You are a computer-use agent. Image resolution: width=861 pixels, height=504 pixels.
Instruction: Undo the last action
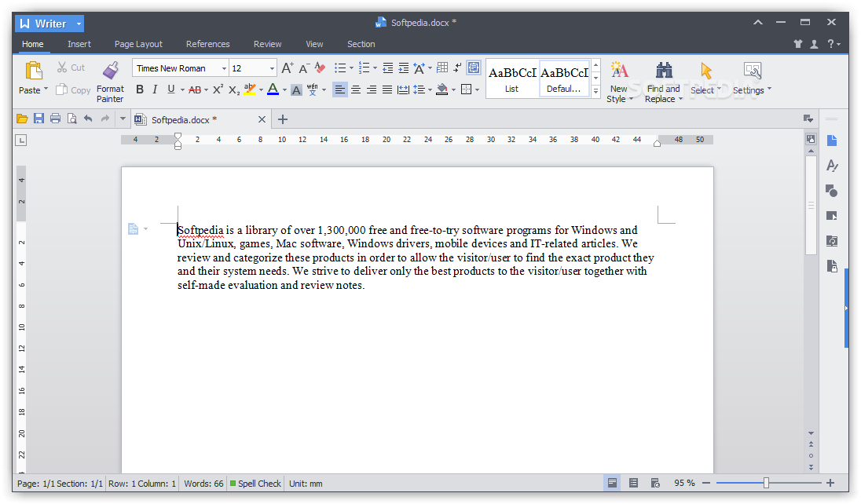(x=88, y=119)
